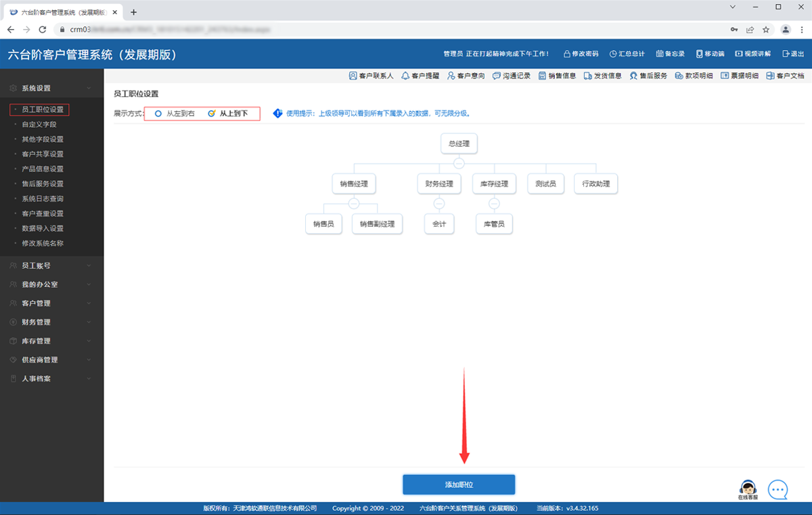Open 移动端 mobile phone icon
Viewport: 812px width, 515px height.
[699, 54]
